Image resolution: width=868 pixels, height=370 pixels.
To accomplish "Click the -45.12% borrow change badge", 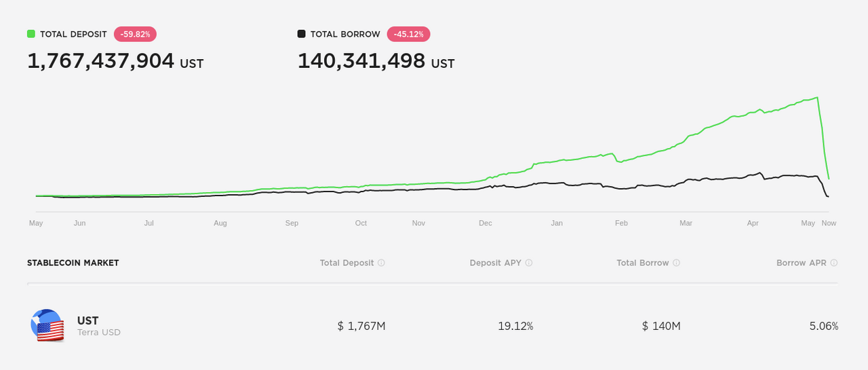I will tap(409, 34).
